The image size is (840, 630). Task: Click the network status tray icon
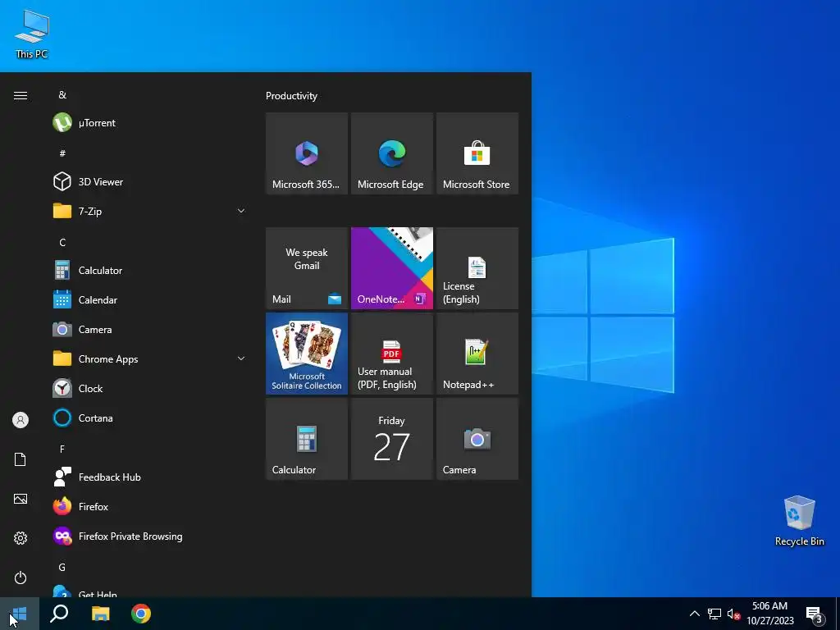click(x=714, y=614)
